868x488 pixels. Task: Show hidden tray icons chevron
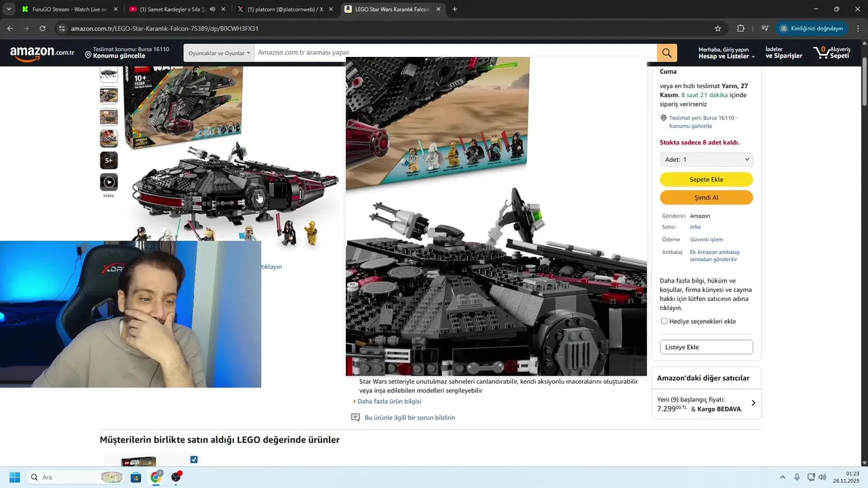[x=782, y=477]
